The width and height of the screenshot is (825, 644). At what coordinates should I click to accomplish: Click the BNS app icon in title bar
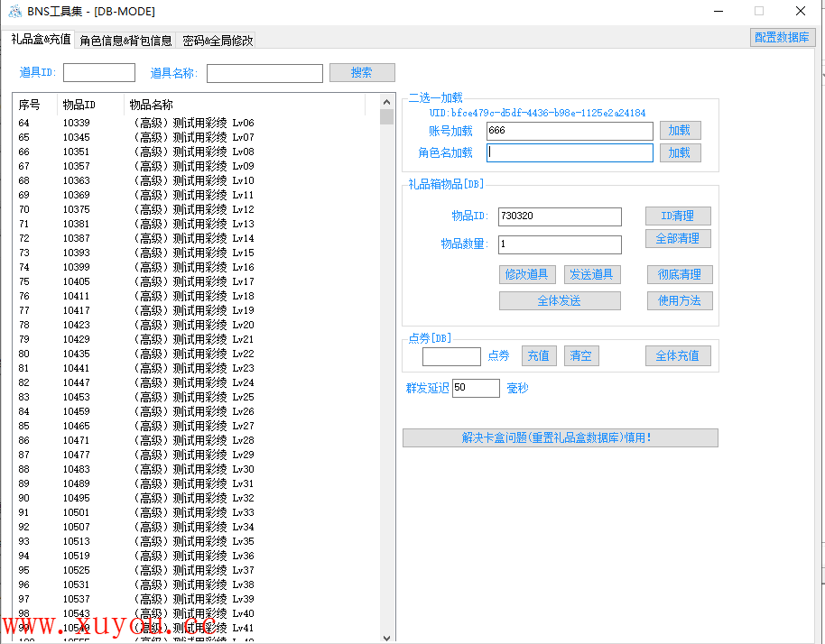pyautogui.click(x=14, y=12)
